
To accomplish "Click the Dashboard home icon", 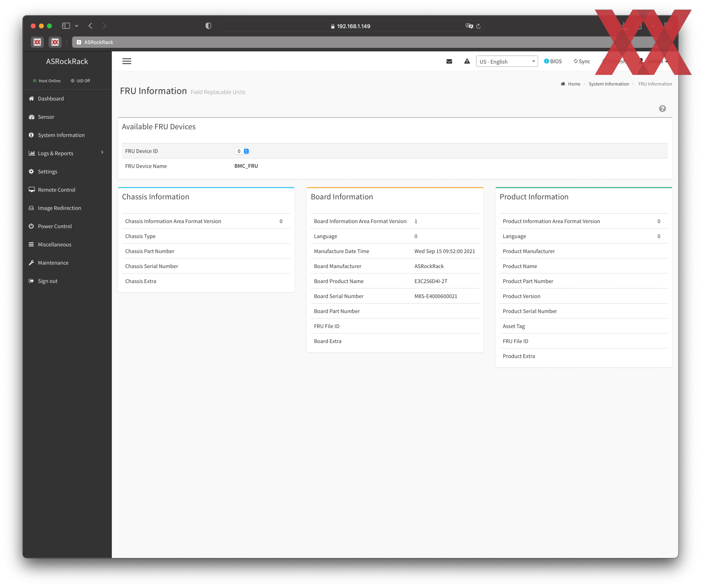I will pyautogui.click(x=31, y=99).
